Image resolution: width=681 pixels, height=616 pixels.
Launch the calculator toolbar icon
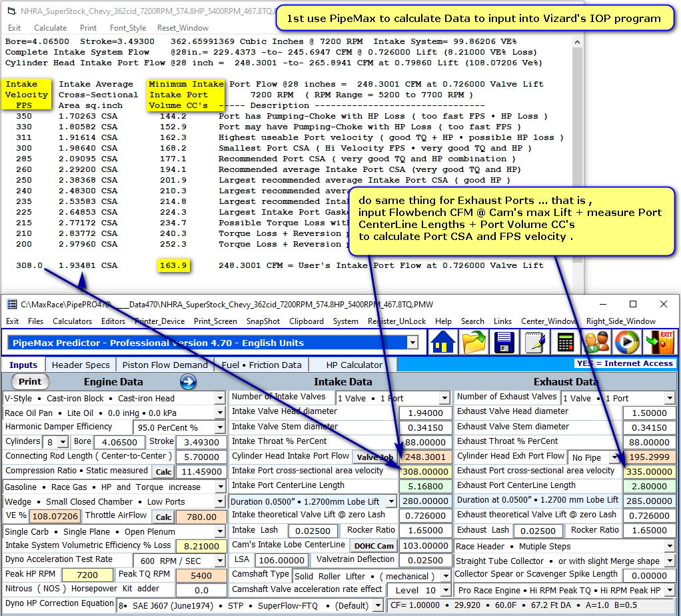(x=566, y=342)
